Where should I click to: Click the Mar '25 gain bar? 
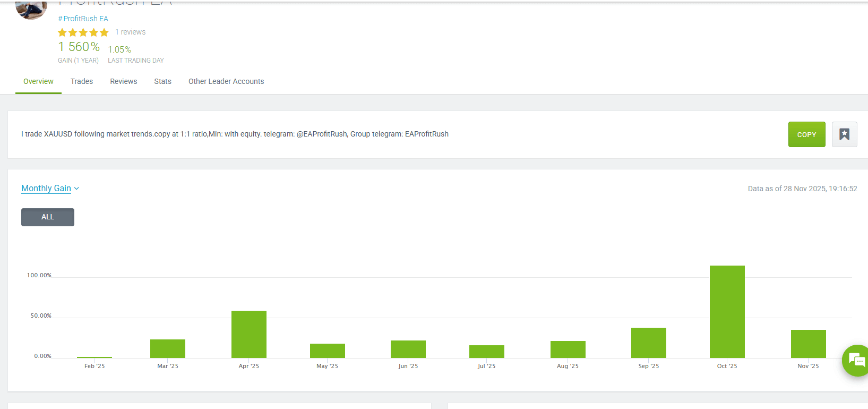(168, 348)
